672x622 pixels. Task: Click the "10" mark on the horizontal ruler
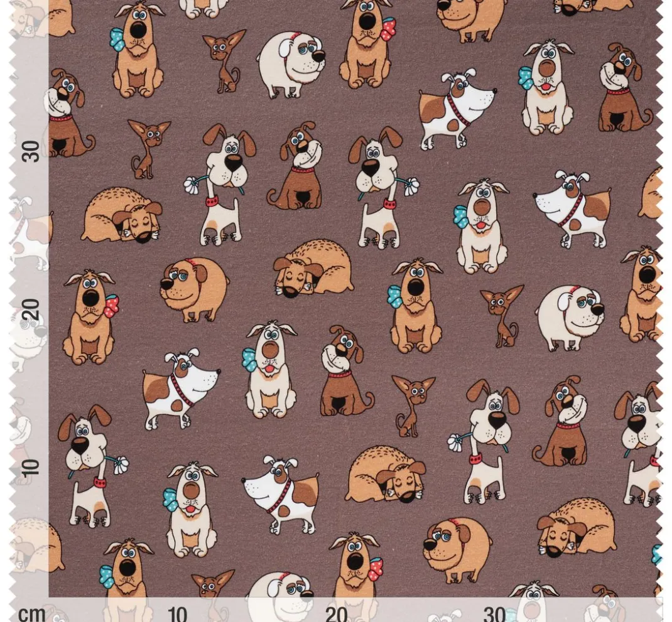[x=178, y=614]
